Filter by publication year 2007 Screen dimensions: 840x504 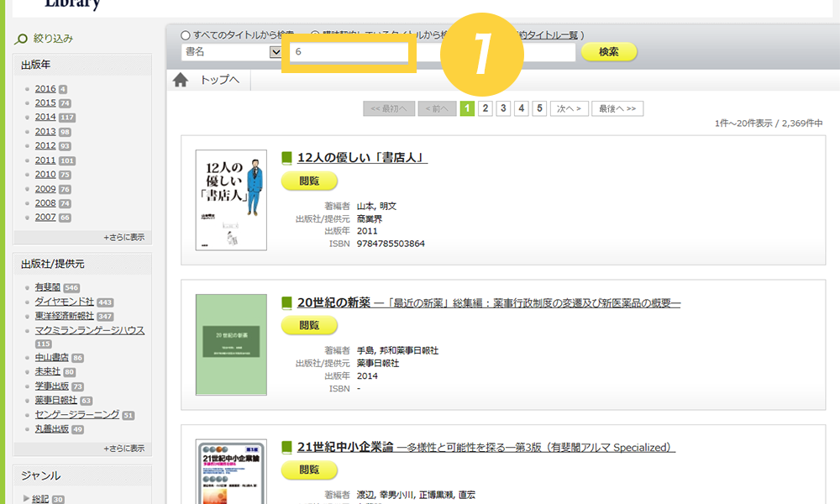[x=45, y=218]
